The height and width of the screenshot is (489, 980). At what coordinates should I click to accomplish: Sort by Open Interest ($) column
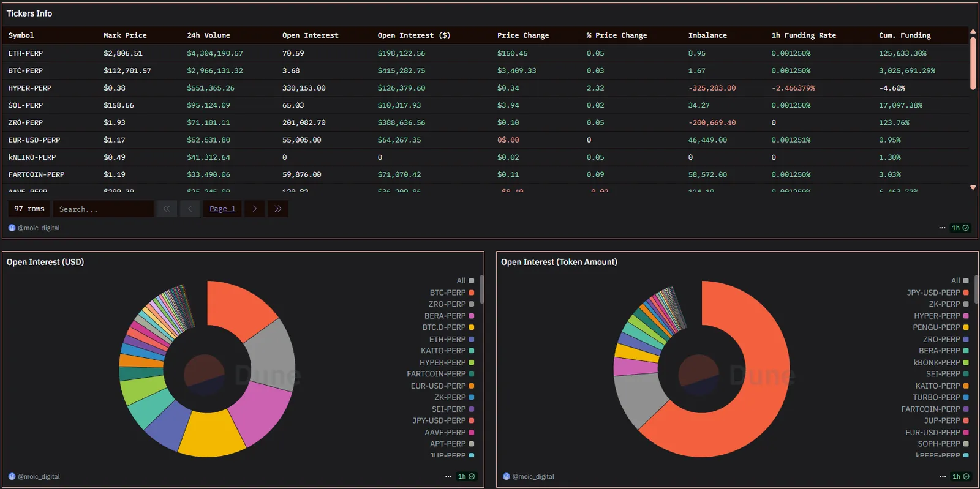[414, 35]
